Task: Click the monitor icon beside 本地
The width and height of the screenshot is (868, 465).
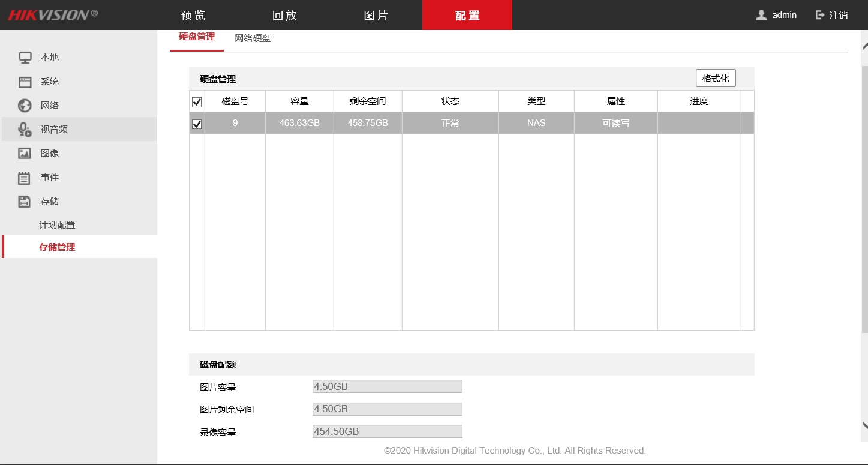Action: click(x=25, y=58)
